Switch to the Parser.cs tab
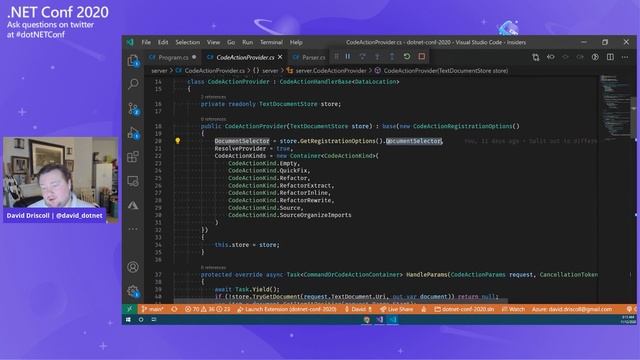640x360 pixels. coord(313,58)
